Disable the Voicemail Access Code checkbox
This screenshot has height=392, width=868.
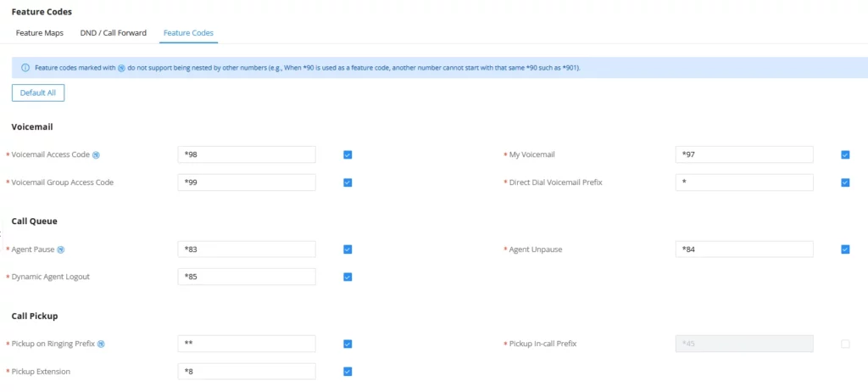point(348,154)
